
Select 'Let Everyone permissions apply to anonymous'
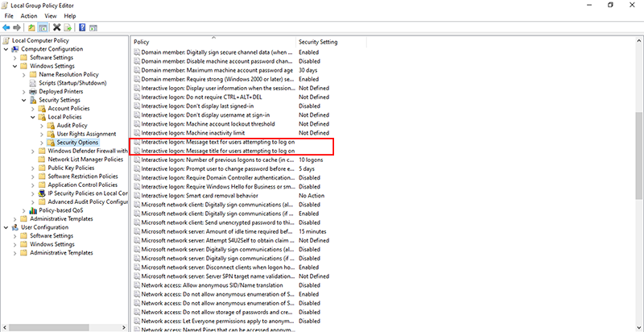218,321
